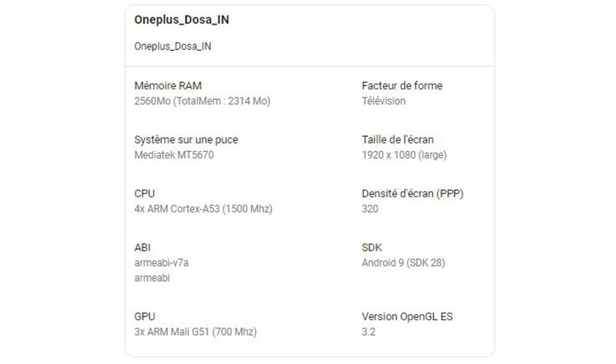Click the Facteur de forme label
616x364 pixels.
tap(402, 86)
